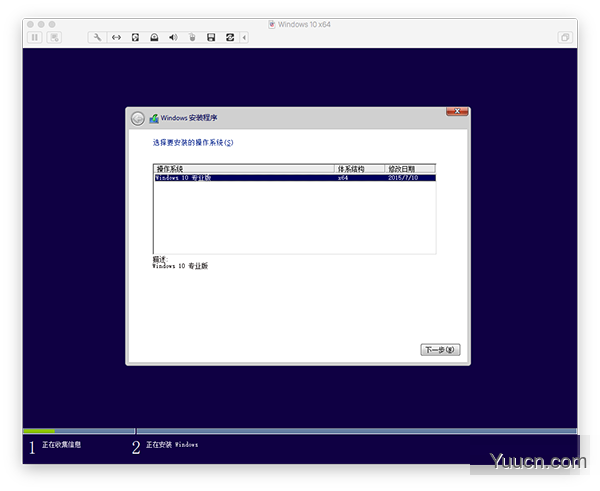Click the x64 architecture cell
Viewport: 600px width, 491px height.
(343, 178)
